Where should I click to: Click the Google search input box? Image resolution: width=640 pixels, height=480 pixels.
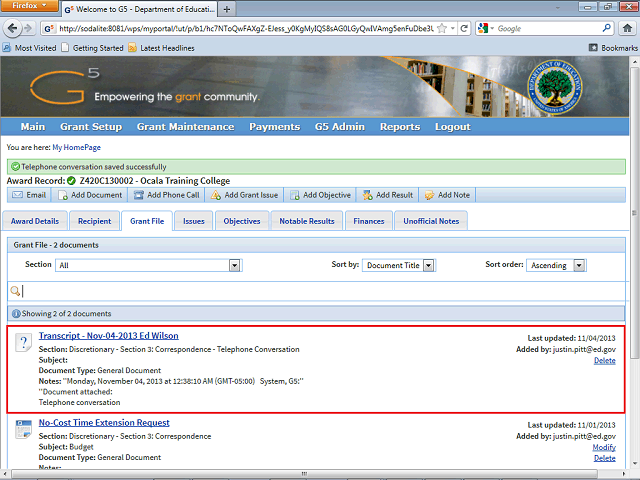(547, 28)
